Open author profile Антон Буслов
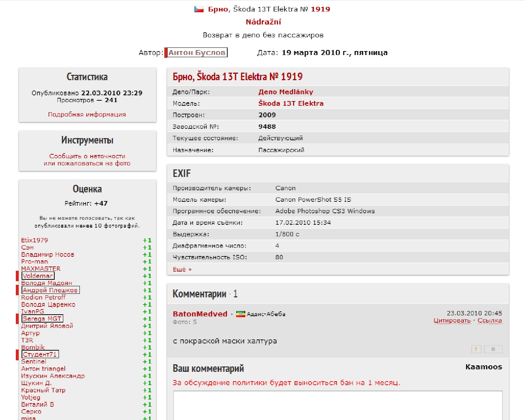Image resolution: width=525 pixels, height=420 pixels. [197, 52]
